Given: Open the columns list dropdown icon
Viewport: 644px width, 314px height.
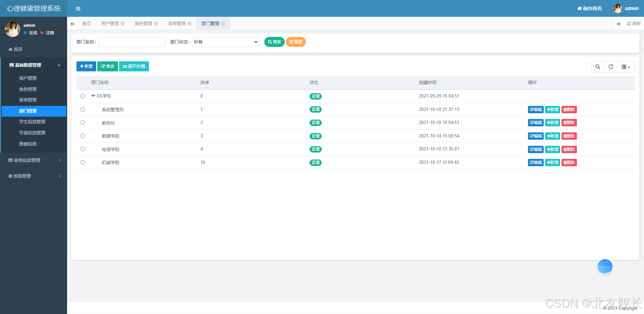Looking at the screenshot, I should click(626, 67).
